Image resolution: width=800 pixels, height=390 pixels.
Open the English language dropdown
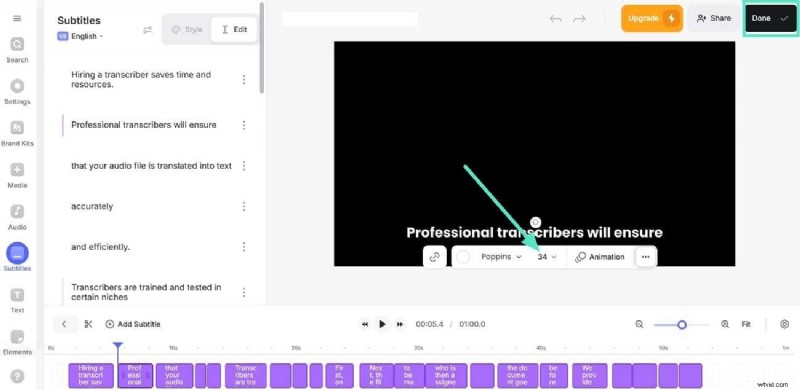click(x=81, y=36)
